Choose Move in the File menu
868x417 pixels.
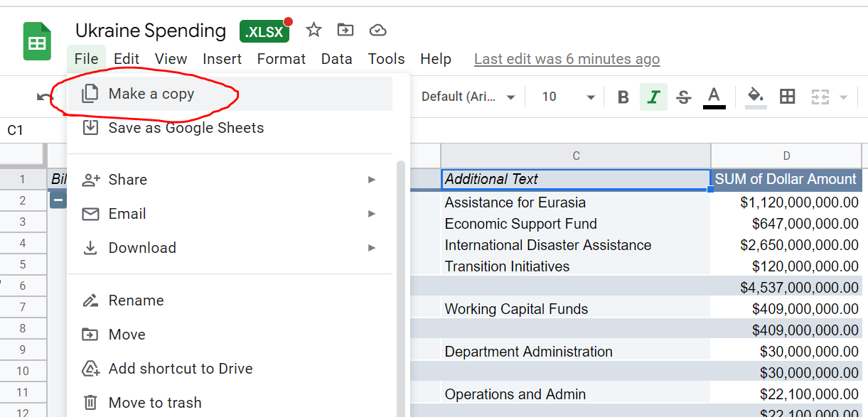[230, 335]
